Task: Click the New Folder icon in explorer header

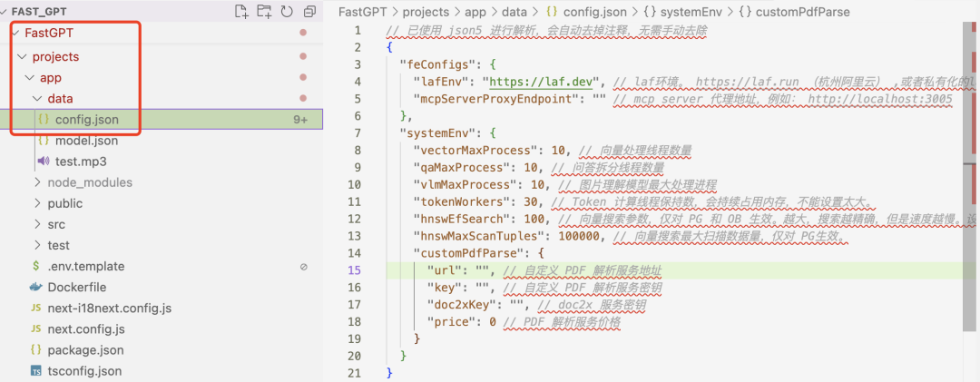Action: (264, 11)
